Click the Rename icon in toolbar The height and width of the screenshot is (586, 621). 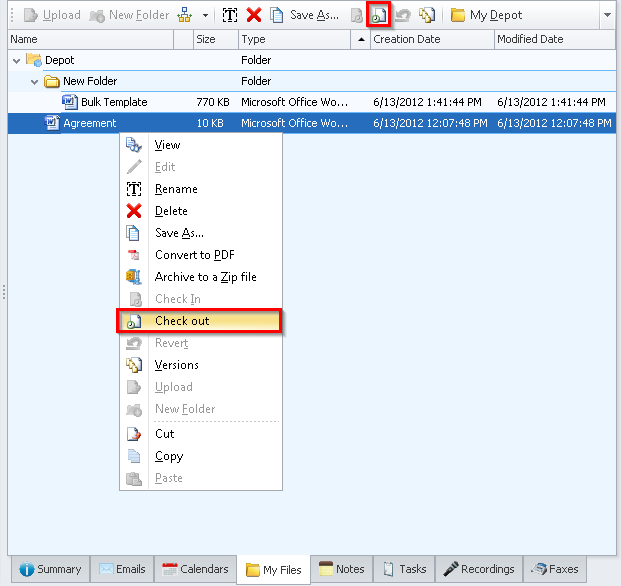pos(230,15)
